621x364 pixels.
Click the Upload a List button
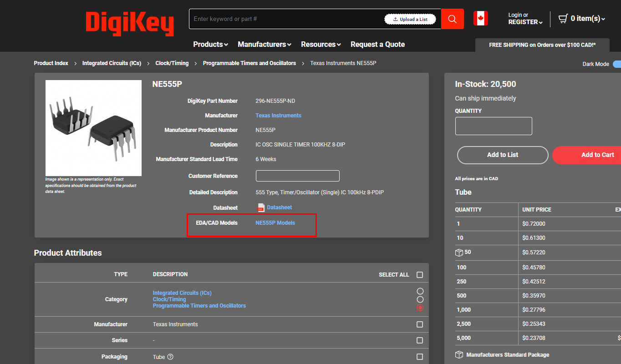pos(410,19)
